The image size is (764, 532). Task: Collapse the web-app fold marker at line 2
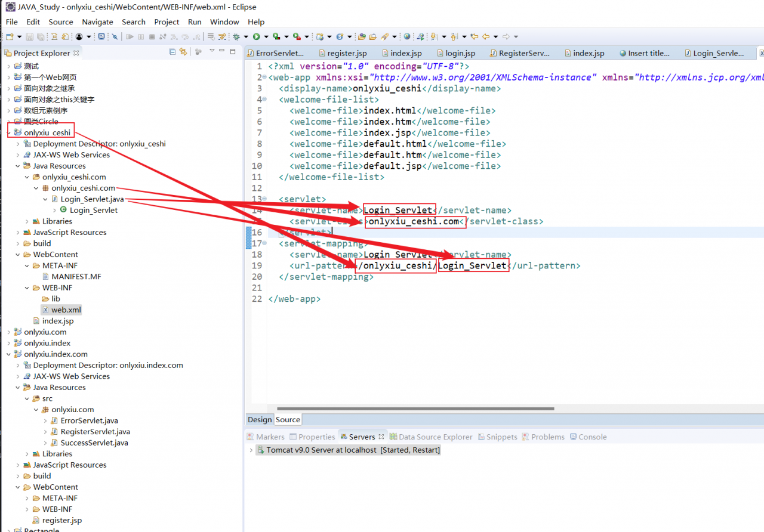(264, 78)
